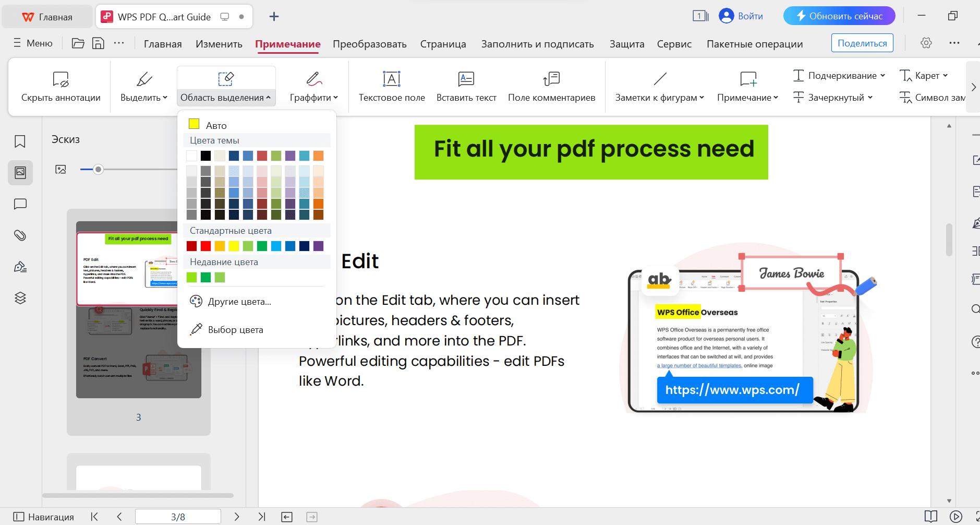Click the page number input field
Screen dimensions: 980x525
coord(178,517)
